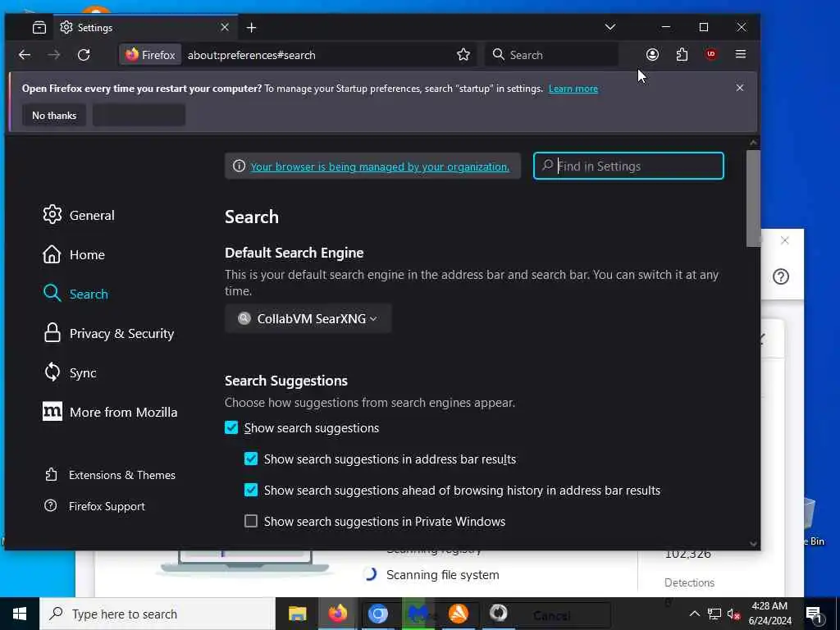Select the Search settings category

coord(75,294)
